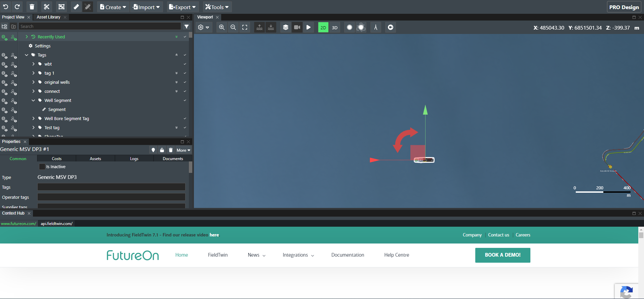
Task: Open the Import dropdown menu
Action: pos(146,7)
